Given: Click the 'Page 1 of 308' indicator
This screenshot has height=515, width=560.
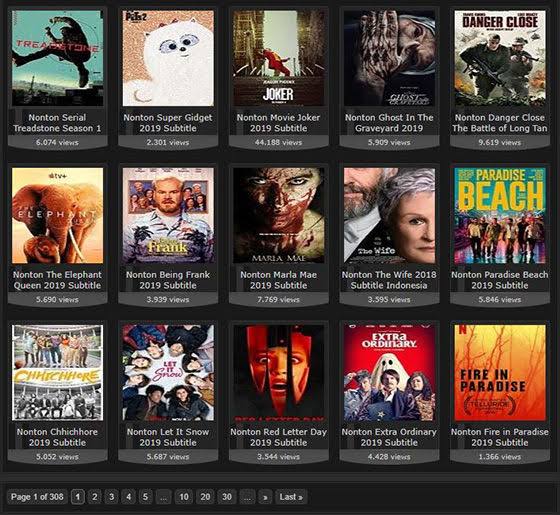Looking at the screenshot, I should point(37,497).
